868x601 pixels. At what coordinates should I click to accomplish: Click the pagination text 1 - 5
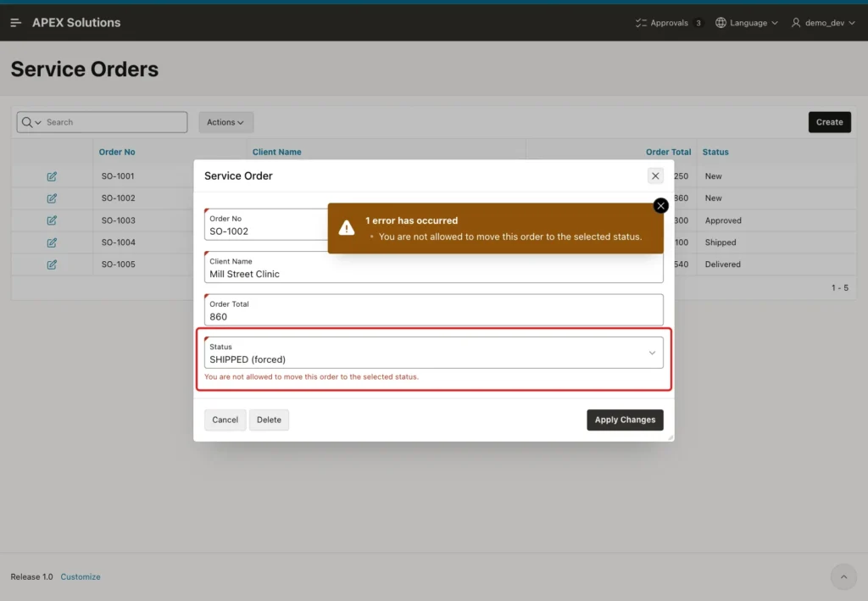pyautogui.click(x=839, y=287)
